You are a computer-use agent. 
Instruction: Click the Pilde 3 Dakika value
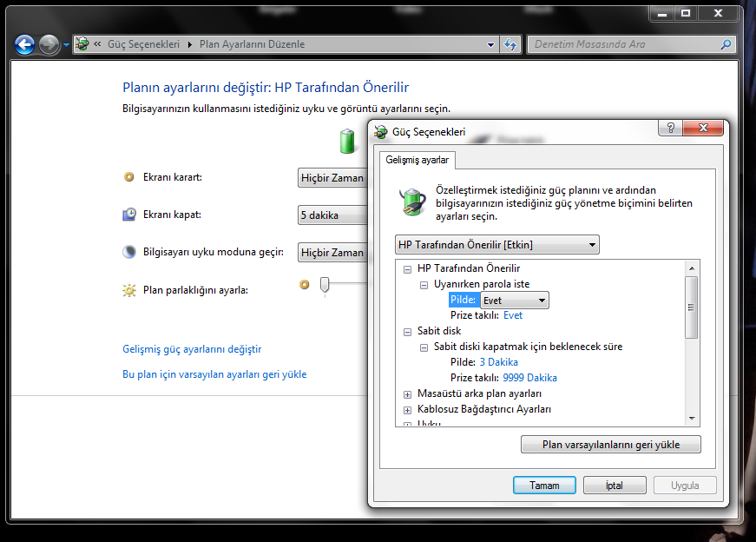(498, 362)
